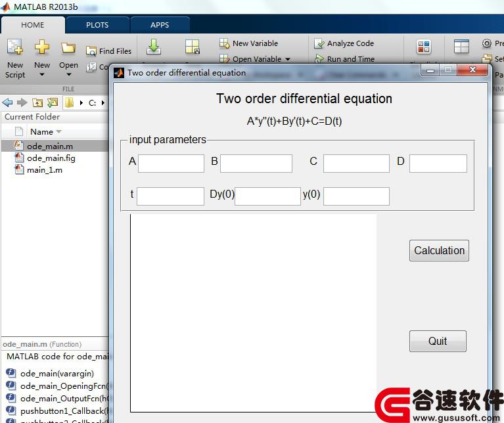This screenshot has width=504, height=423.
Task: Click the Find Files icon
Action: pyautogui.click(x=91, y=51)
